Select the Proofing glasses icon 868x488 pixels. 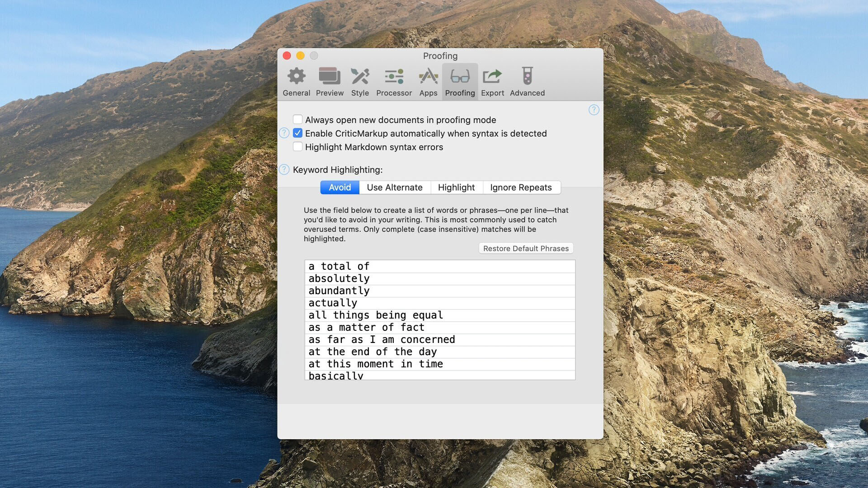click(x=460, y=77)
